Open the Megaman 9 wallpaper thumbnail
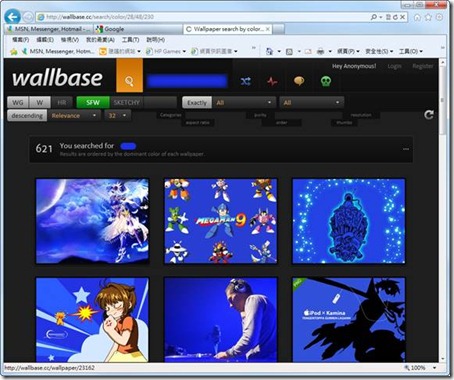The height and width of the screenshot is (380, 454). pos(220,221)
